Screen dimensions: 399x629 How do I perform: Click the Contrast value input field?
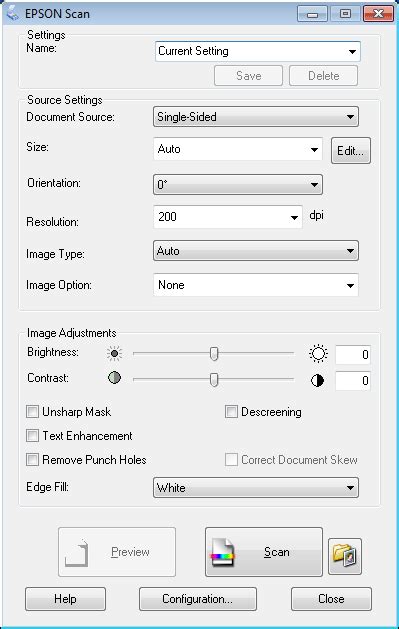pos(353,380)
